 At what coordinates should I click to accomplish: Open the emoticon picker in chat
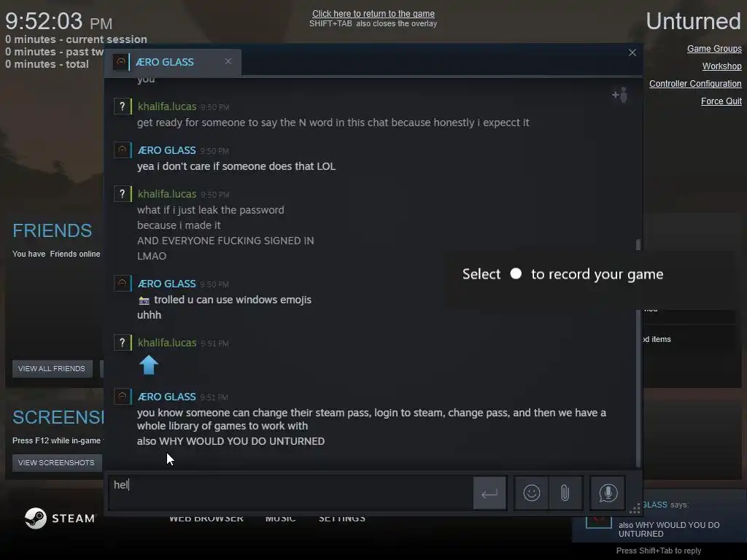pos(531,493)
